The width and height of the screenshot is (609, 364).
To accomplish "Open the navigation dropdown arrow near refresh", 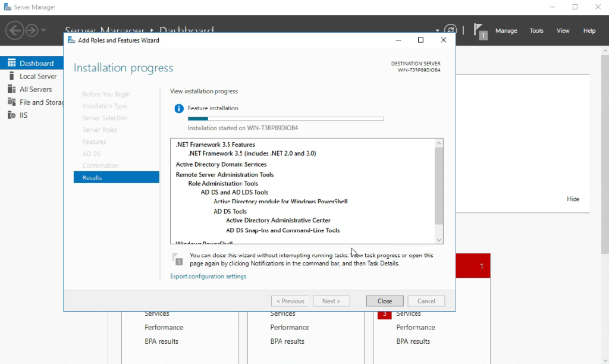I will pyautogui.click(x=437, y=29).
